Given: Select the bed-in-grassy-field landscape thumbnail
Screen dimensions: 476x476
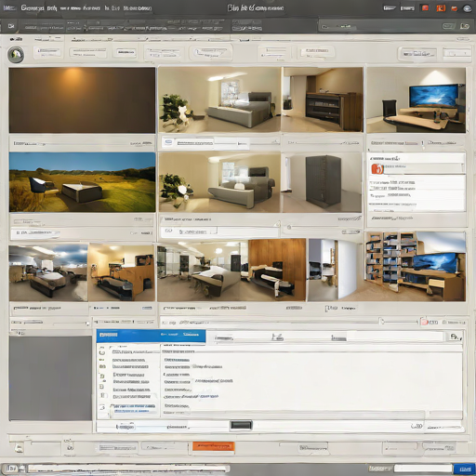Looking at the screenshot, I should pos(83,182).
